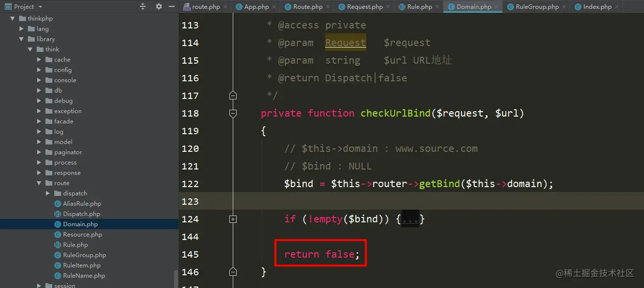644x288 pixels.
Task: Click the checkUrlBind function name
Action: click(396, 114)
